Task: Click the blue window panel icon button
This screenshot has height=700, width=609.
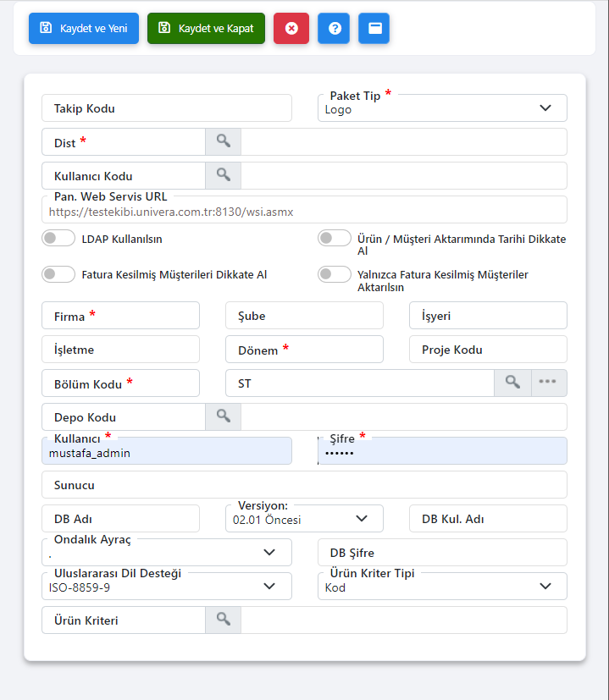Action: click(x=374, y=29)
